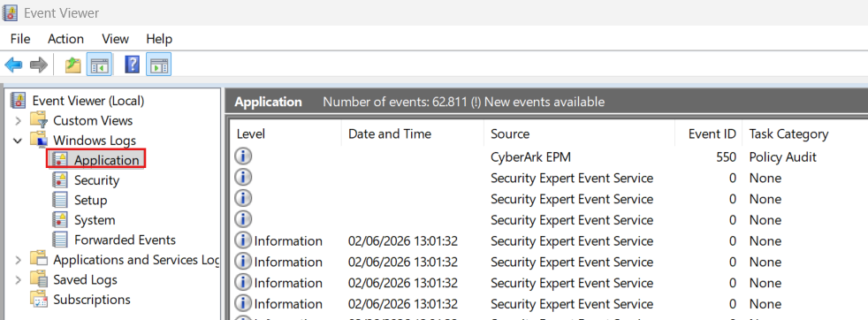Click the Event Viewer title bar app icon
The image size is (868, 320).
tap(10, 12)
